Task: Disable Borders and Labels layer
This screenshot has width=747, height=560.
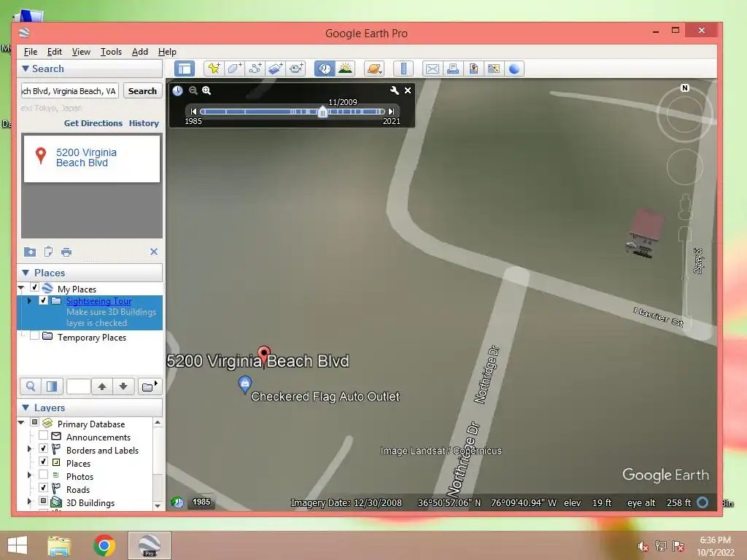Action: coord(43,448)
